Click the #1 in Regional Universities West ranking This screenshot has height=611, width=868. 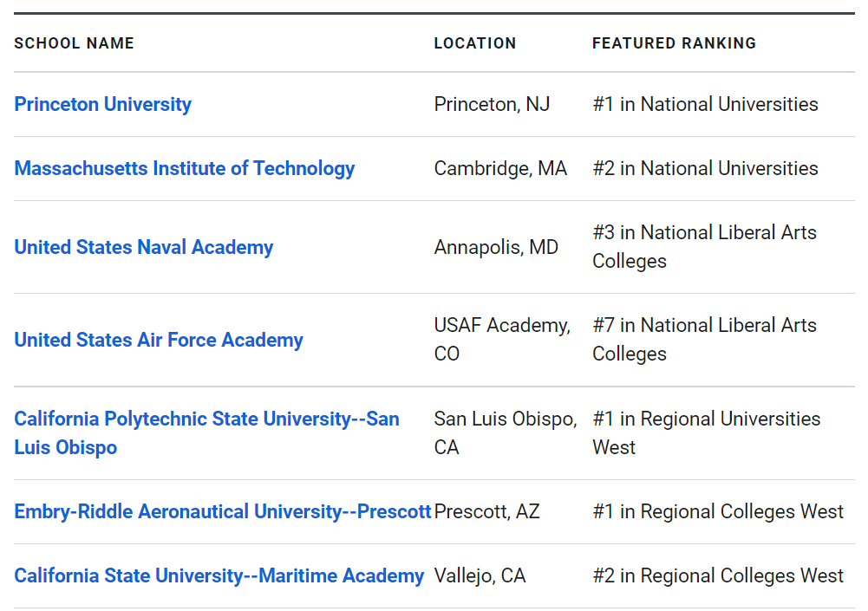[x=706, y=432]
